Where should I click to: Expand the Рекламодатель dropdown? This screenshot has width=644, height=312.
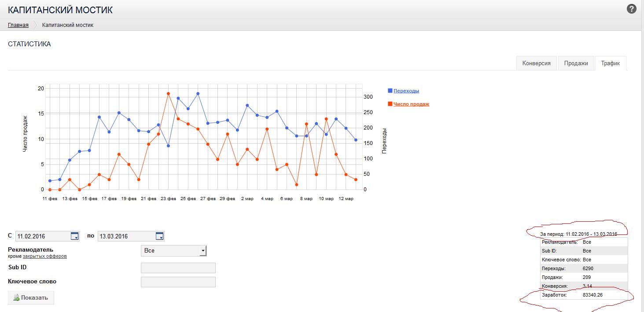173,251
